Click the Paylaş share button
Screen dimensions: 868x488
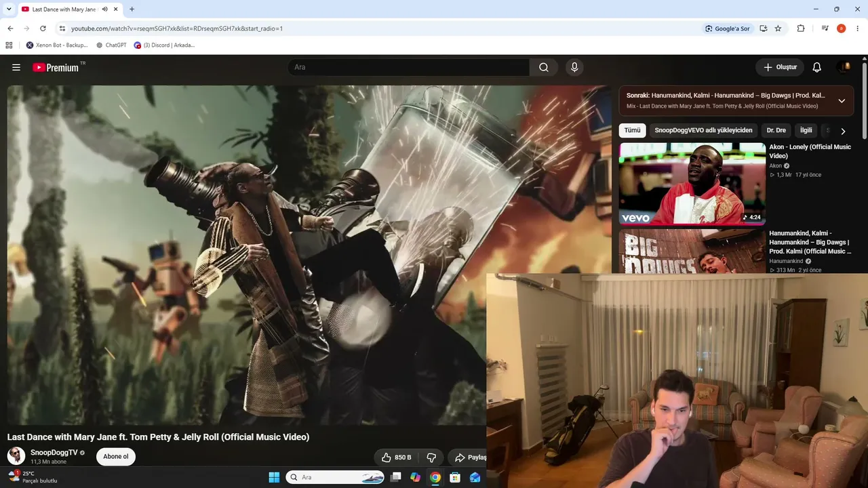[x=467, y=457]
